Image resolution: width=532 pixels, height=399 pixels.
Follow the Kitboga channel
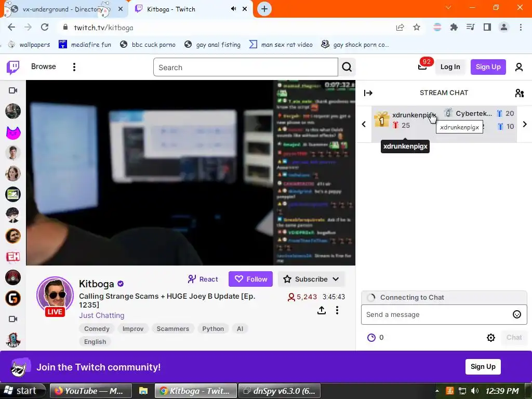(250, 279)
